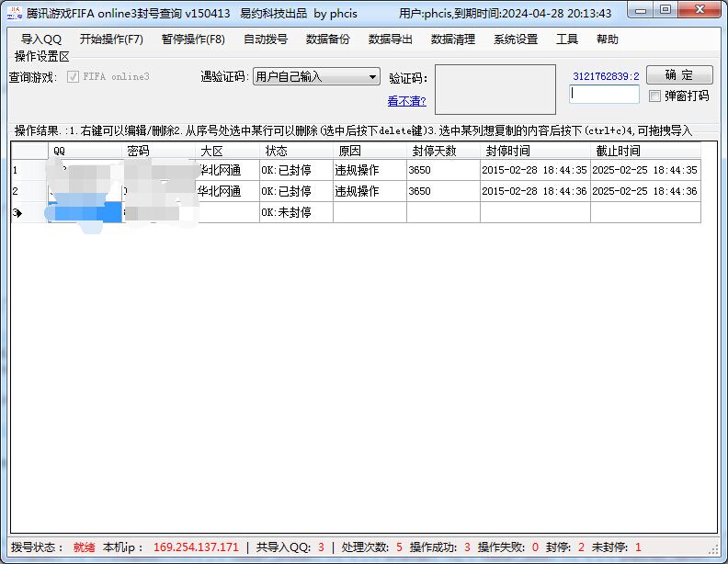The width and height of the screenshot is (728, 564).
Task: Click 2015-02-28 18:44:36 ban time cell
Action: point(535,191)
